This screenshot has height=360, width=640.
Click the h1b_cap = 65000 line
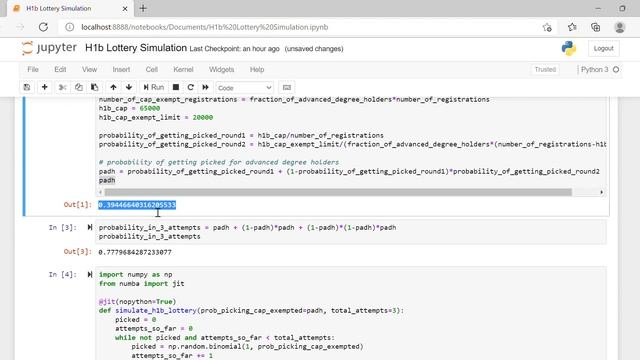click(129, 108)
